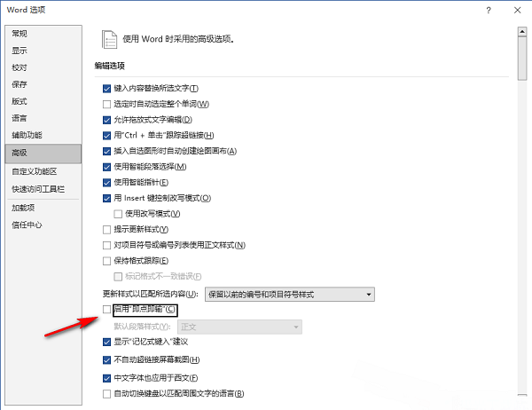Open 辅助功能 options
The image size is (532, 410).
tap(43, 135)
